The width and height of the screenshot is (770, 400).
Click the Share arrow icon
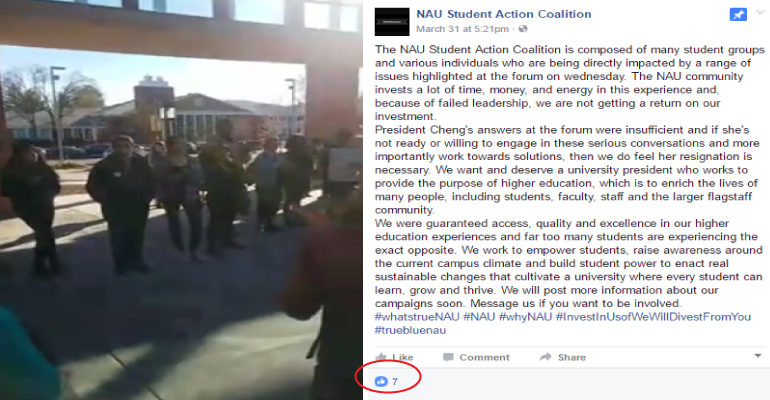point(546,357)
